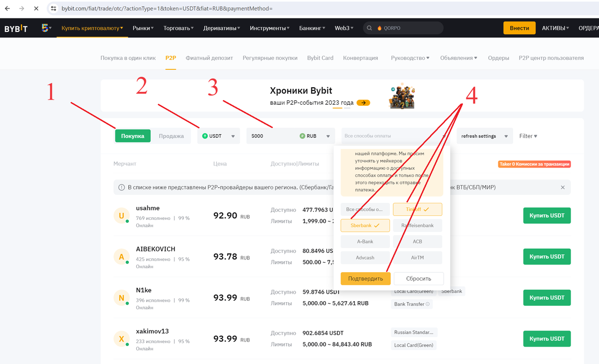The height and width of the screenshot is (364, 599).
Task: Select AirTM payment option
Action: 417,258
